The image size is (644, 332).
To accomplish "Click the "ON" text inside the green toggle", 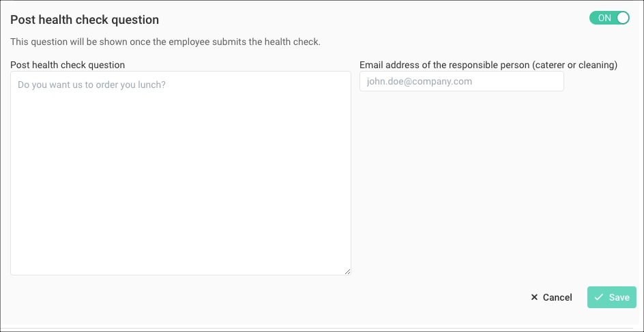I will tap(604, 18).
